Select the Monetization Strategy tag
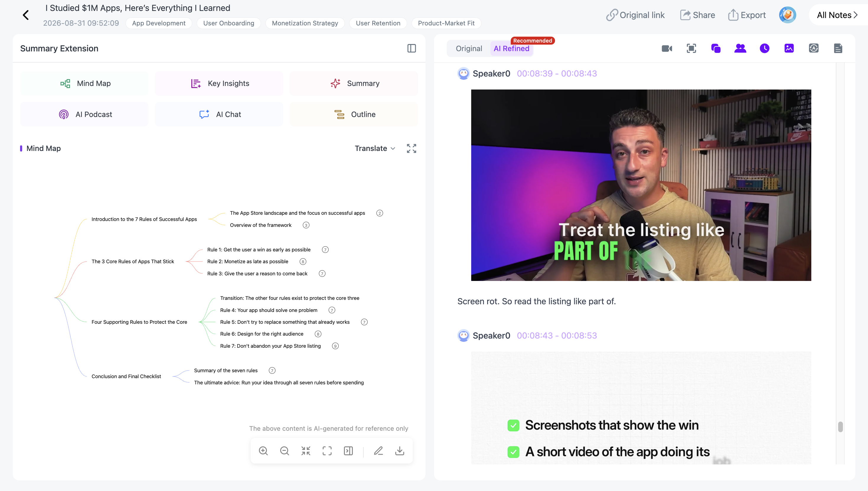Viewport: 868px width, 491px height. coord(305,23)
